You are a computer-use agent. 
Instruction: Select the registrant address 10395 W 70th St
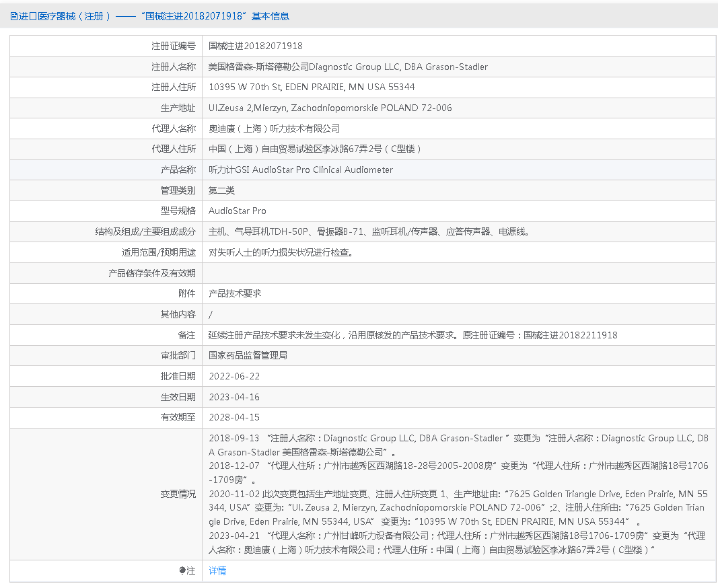pos(312,87)
